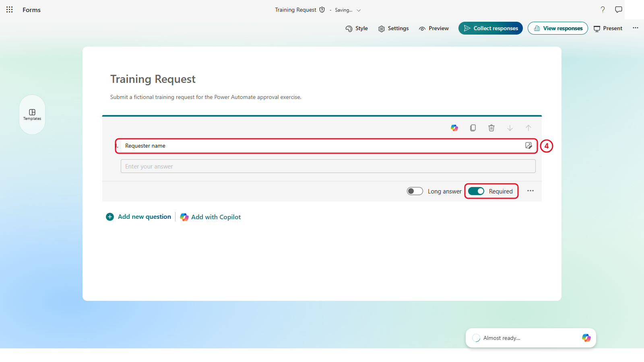Preview the form
The width and height of the screenshot is (644, 362).
[433, 29]
